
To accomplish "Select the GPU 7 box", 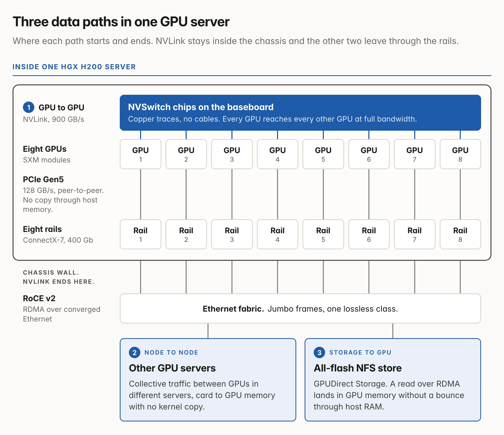I will point(415,154).
